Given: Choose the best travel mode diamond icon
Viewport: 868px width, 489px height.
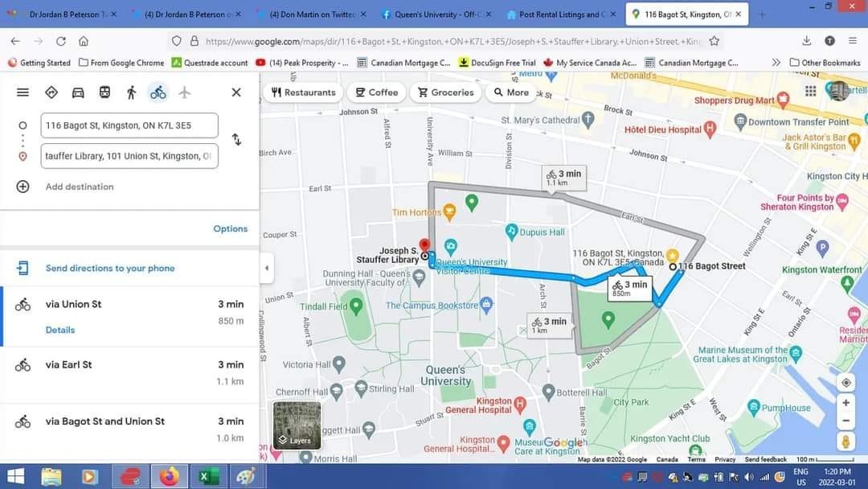Looking at the screenshot, I should click(x=51, y=92).
